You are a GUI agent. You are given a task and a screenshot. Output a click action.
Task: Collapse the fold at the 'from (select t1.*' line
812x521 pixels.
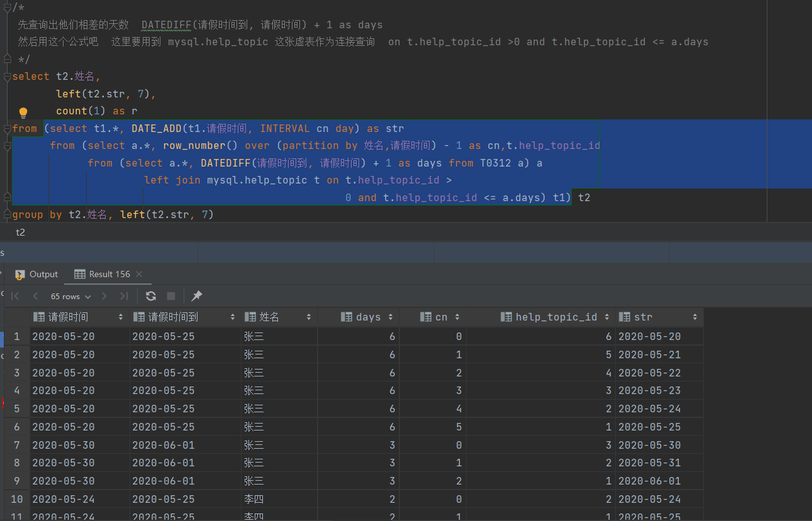point(8,128)
